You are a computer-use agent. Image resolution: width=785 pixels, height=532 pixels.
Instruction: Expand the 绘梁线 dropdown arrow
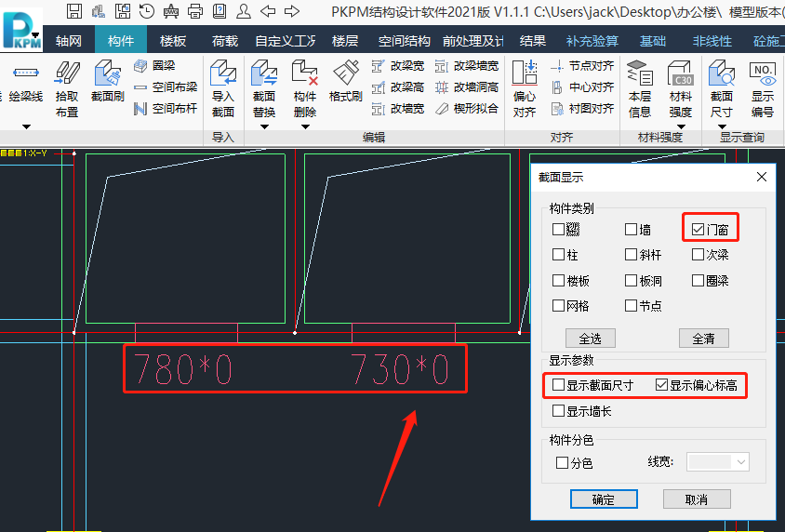click(27, 126)
